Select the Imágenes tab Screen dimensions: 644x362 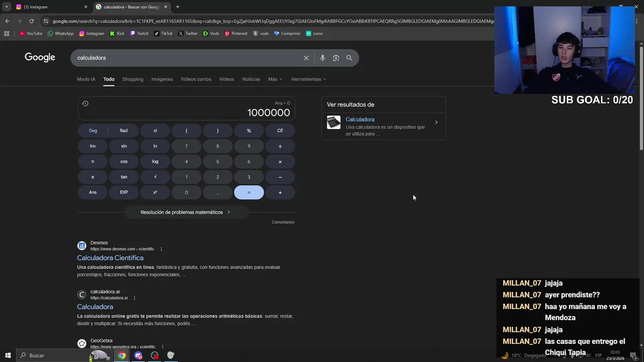click(162, 79)
